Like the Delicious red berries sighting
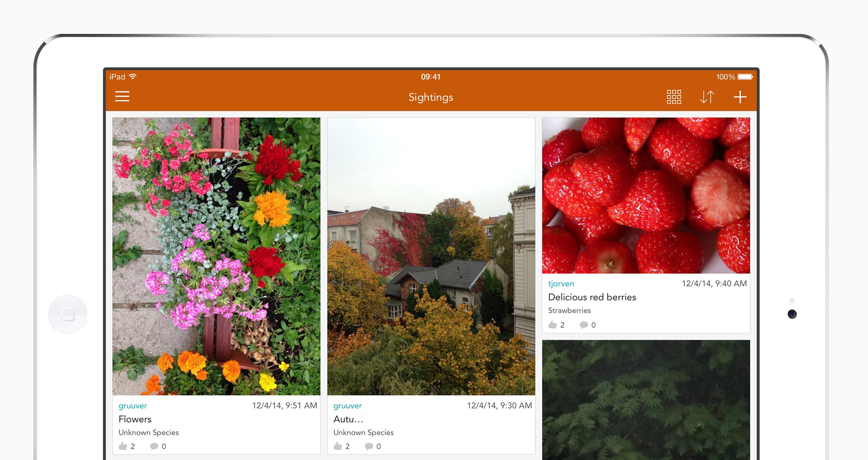 coord(553,325)
